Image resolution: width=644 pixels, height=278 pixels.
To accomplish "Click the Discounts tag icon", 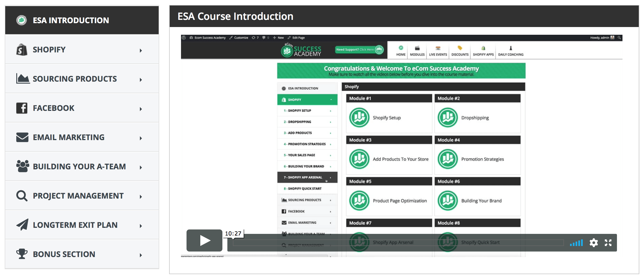I will pyautogui.click(x=460, y=48).
